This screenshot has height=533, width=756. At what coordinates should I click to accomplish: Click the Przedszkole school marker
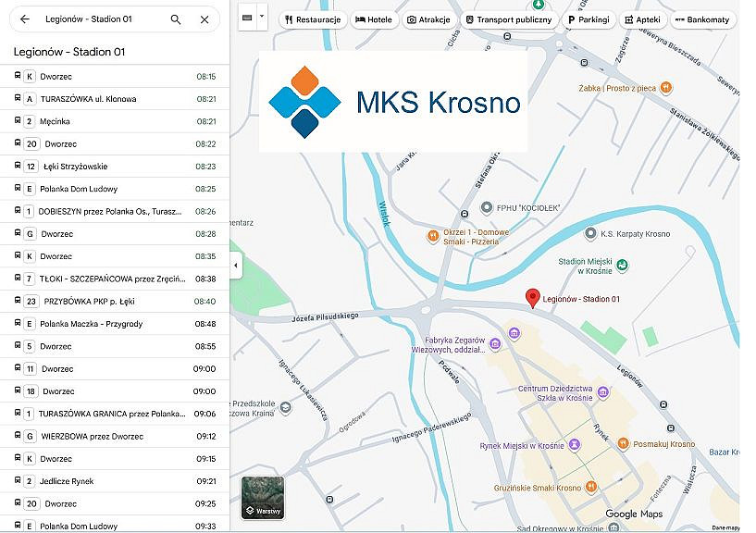click(285, 407)
